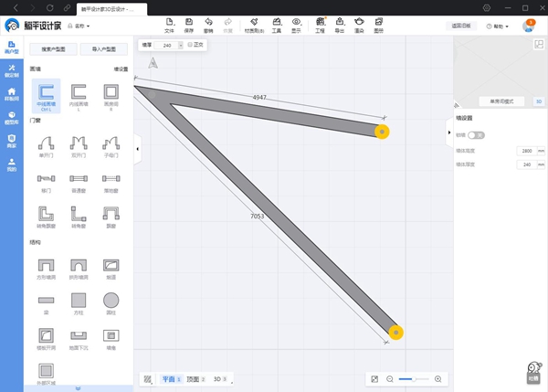Click the 保存 (Save) toolbar icon

[188, 24]
